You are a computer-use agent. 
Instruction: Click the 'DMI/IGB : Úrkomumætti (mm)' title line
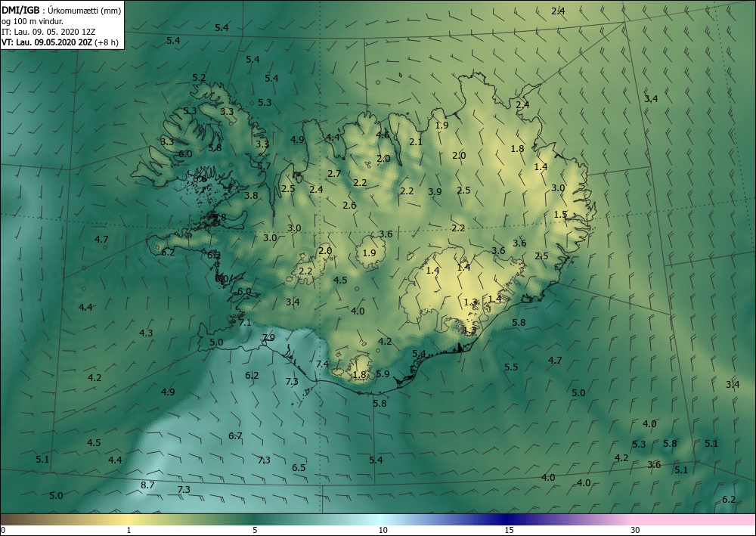[x=61, y=10]
